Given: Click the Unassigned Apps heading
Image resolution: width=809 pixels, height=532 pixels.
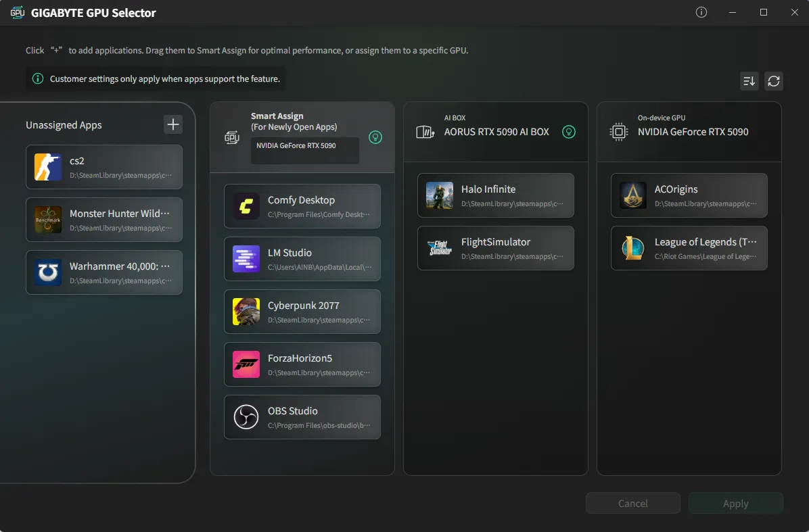Looking at the screenshot, I should (x=64, y=125).
